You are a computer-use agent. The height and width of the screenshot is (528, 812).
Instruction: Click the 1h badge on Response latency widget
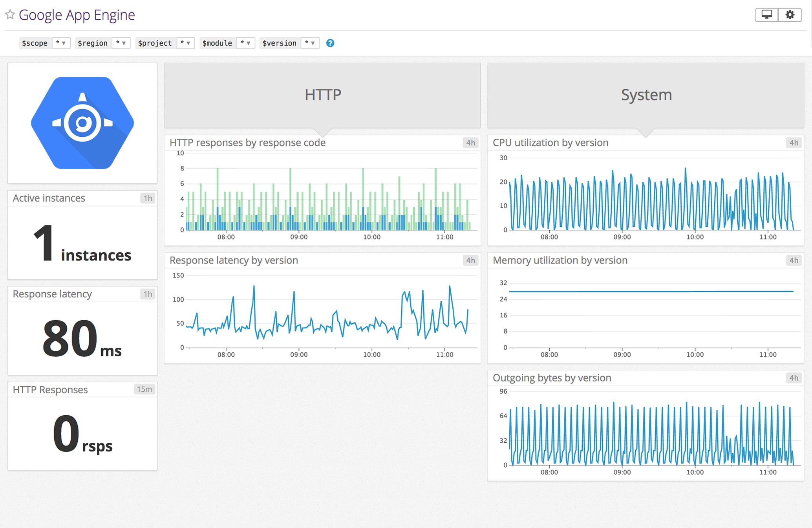(x=148, y=294)
